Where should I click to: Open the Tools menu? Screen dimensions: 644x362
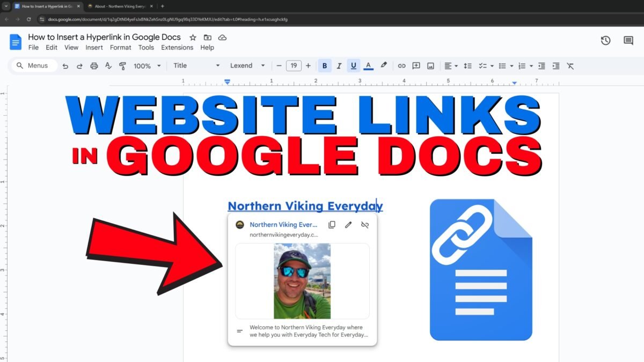[146, 47]
